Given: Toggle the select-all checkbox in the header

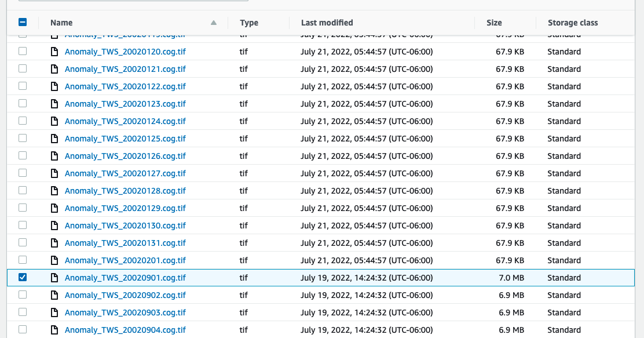Looking at the screenshot, I should 23,22.
